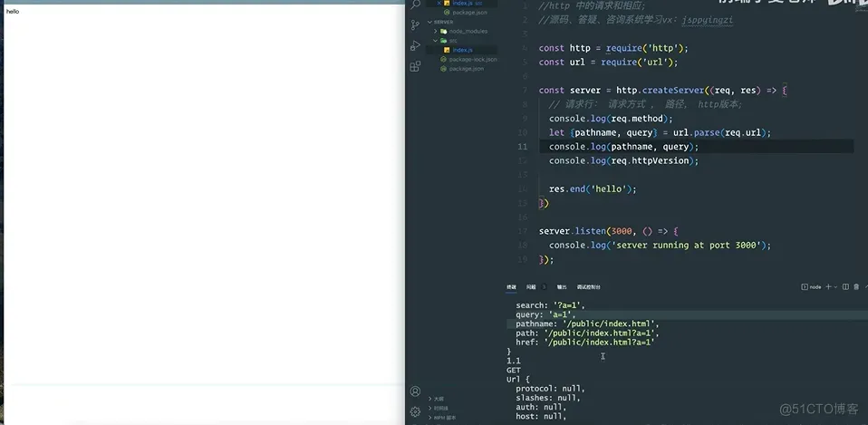Viewport: 868px width, 425px height.
Task: Select the node terminal instance
Action: click(812, 287)
